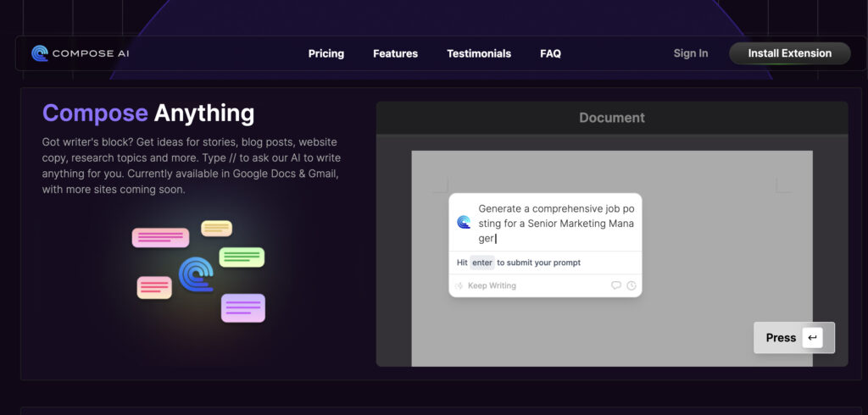
Task: Click the purple note card illustration
Action: pos(243,308)
